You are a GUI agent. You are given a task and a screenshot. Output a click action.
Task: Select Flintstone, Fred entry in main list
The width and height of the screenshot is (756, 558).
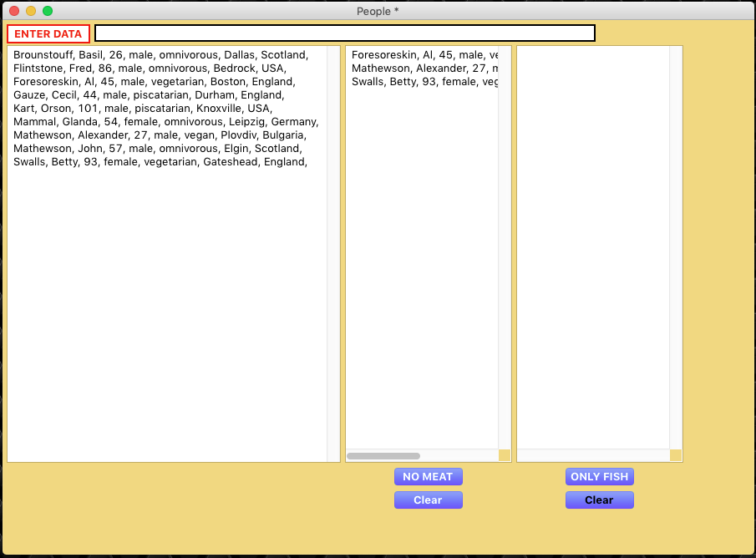pyautogui.click(x=150, y=68)
